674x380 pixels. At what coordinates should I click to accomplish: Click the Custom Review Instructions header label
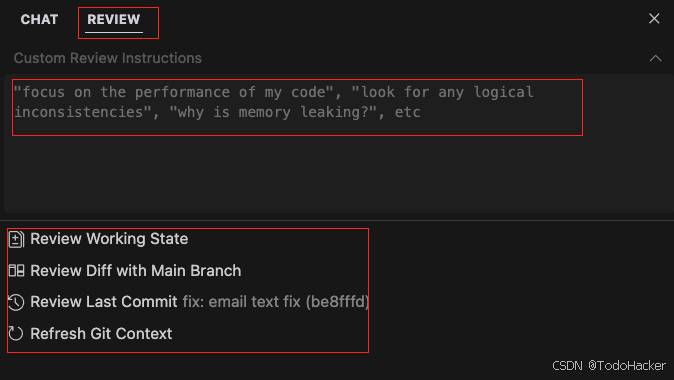(x=107, y=58)
